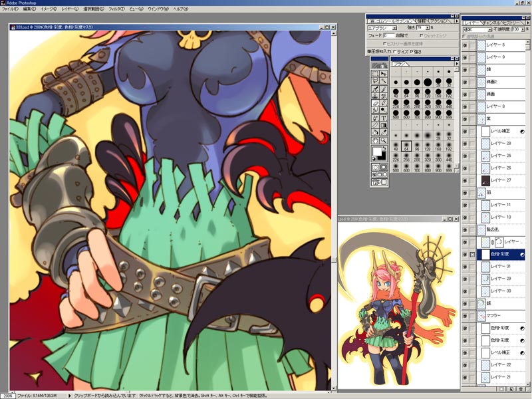Open Layers panel flyout menu arrow

coord(527,23)
